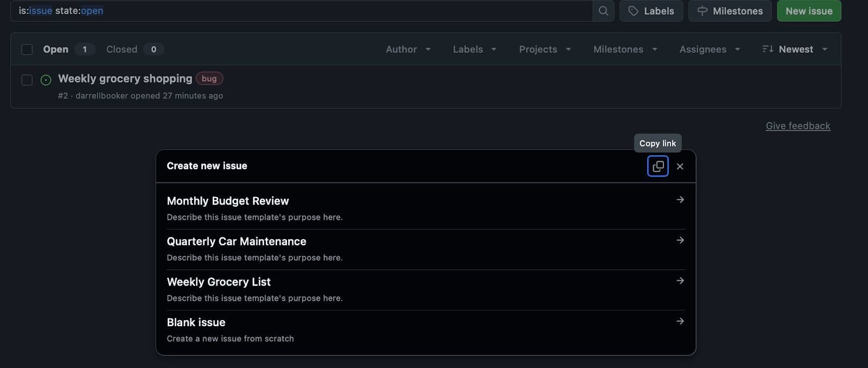
Task: Open the Projects filter dropdown
Action: [545, 49]
